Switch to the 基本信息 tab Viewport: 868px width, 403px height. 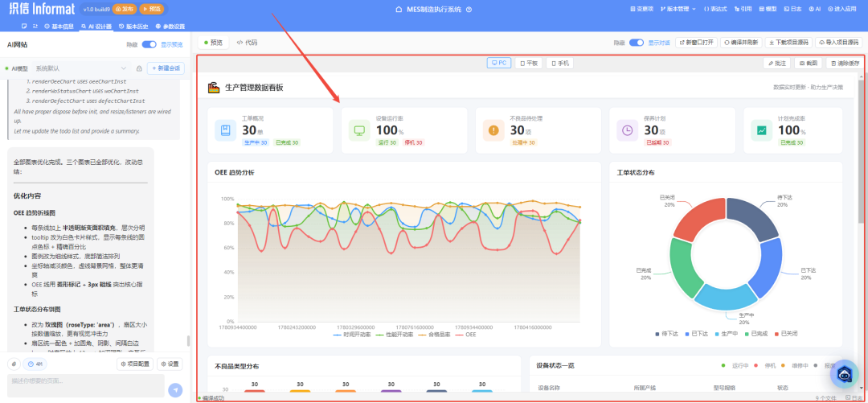coord(59,27)
